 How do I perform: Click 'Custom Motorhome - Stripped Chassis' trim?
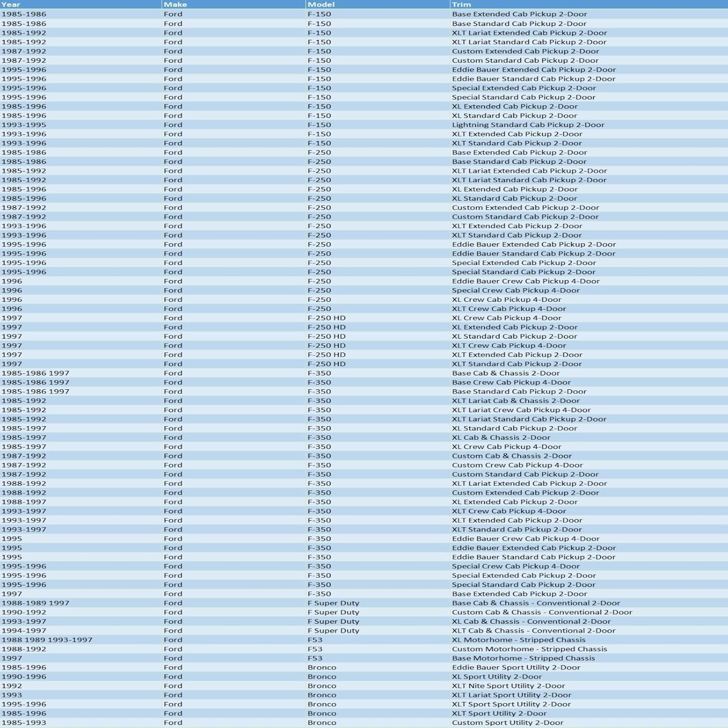pyautogui.click(x=529, y=649)
